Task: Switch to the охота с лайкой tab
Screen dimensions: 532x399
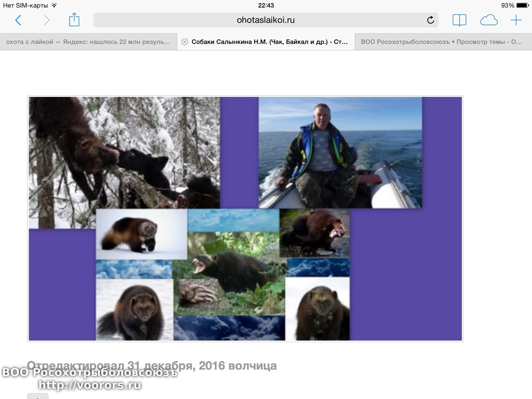Action: point(88,42)
